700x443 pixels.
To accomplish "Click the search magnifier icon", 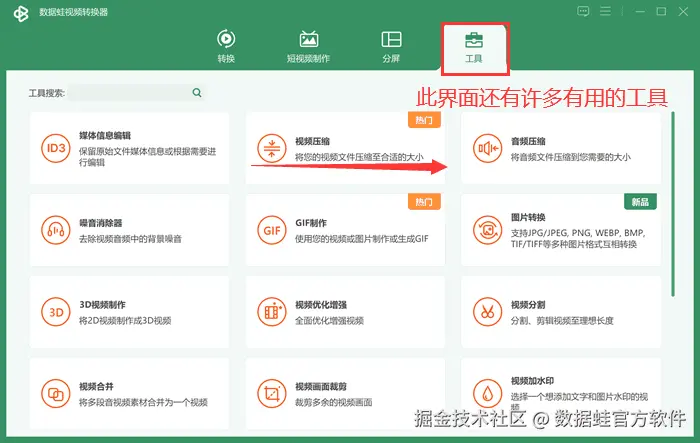I will pyautogui.click(x=197, y=92).
